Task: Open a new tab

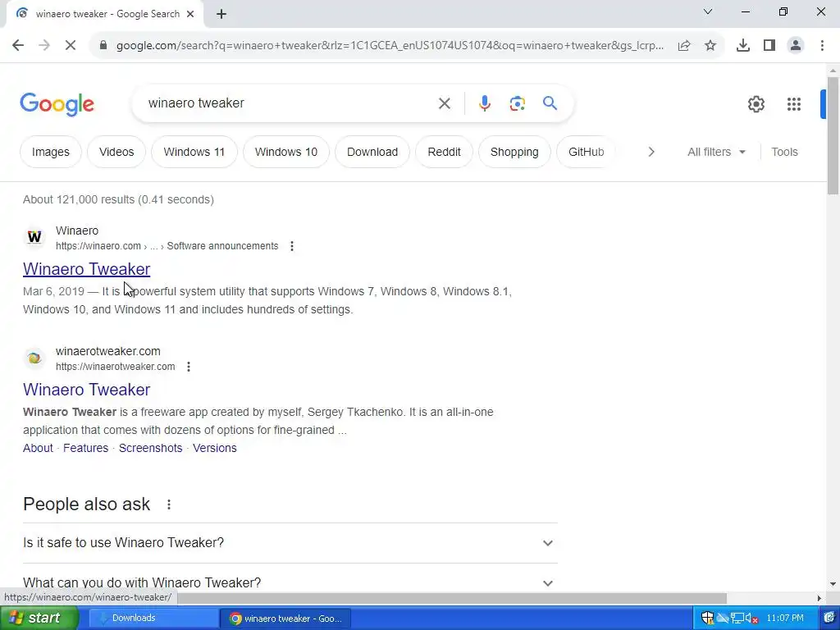Action: click(221, 15)
